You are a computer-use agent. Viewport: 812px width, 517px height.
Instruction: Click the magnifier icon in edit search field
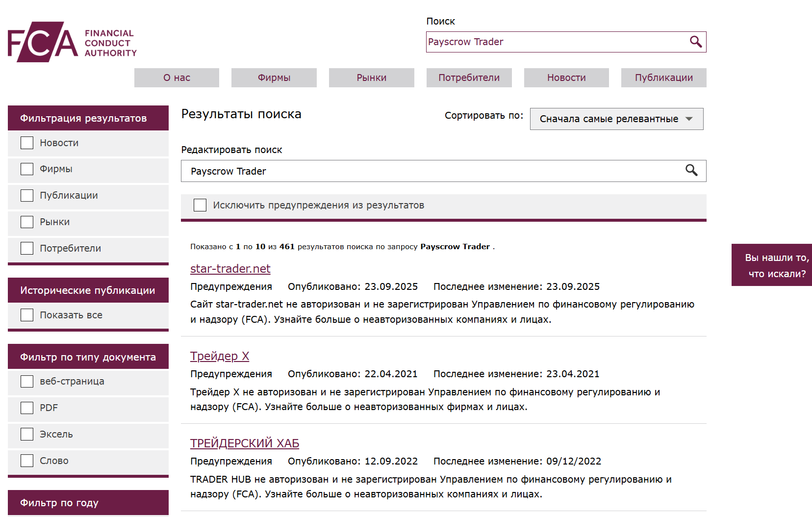(x=691, y=170)
